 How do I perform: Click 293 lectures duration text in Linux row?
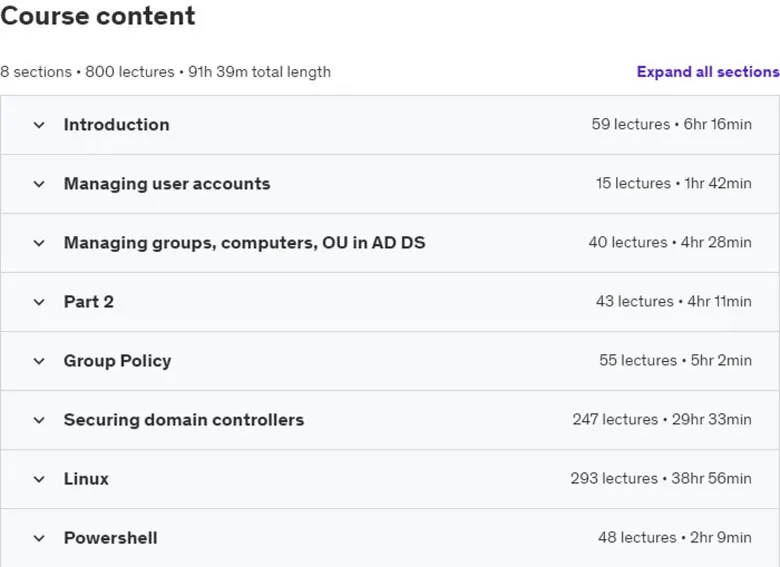tap(661, 478)
